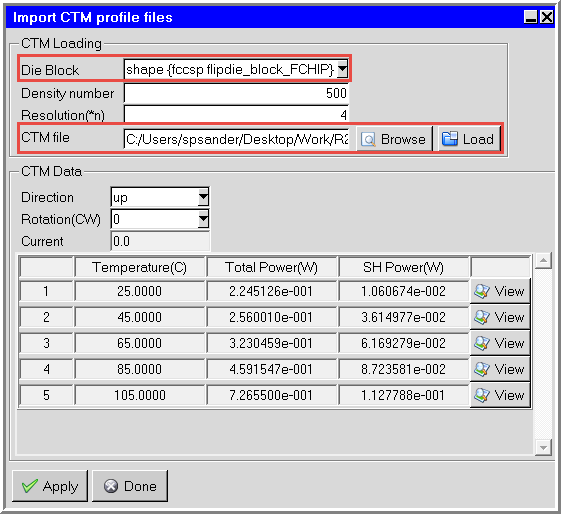Image resolution: width=561 pixels, height=514 pixels.
Task: View profile for row 1 at 25.0000
Action: [499, 291]
